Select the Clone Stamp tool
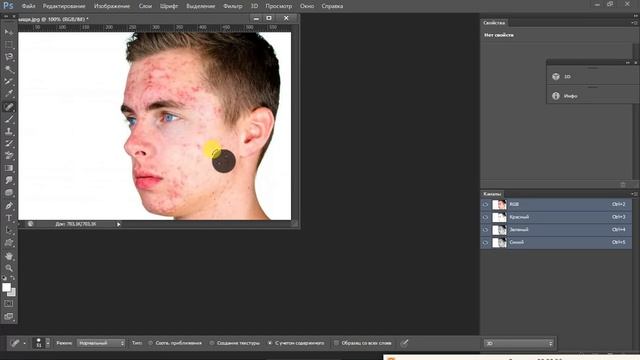 (x=9, y=131)
